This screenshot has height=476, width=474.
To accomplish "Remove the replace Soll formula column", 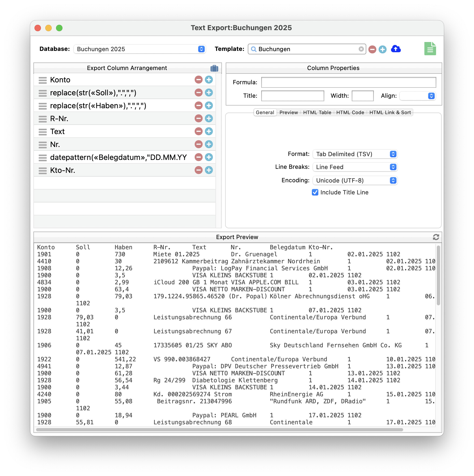I will click(x=198, y=93).
